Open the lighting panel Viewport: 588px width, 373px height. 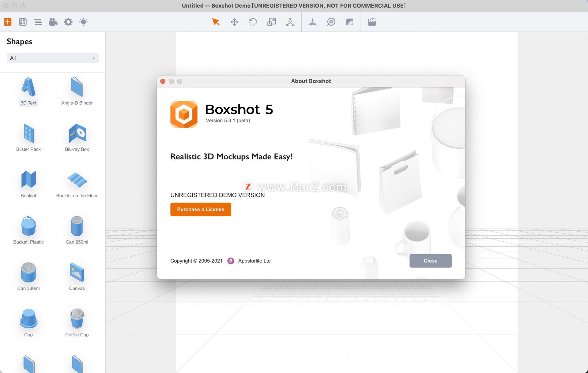[x=83, y=22]
